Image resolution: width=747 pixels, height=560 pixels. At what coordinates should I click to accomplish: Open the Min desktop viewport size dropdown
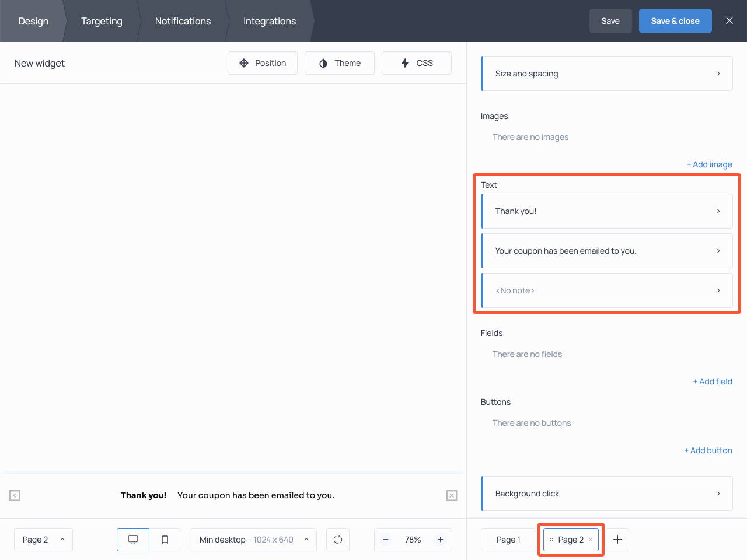tap(253, 540)
